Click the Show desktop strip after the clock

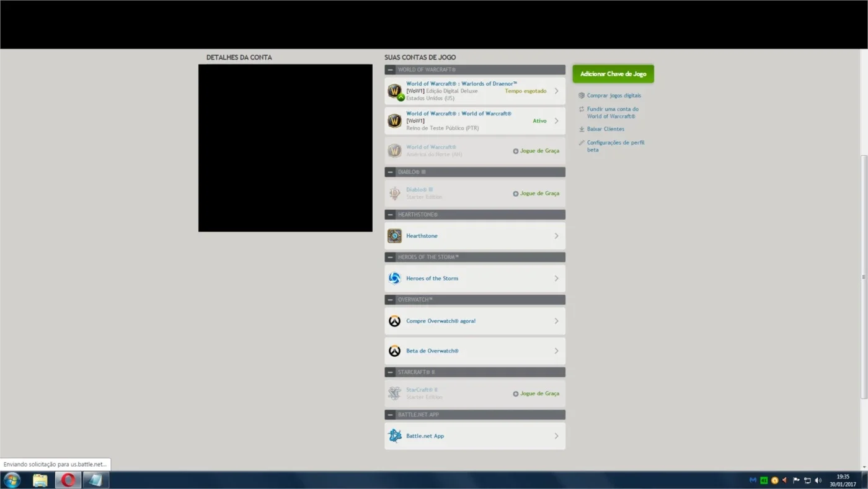tap(864, 480)
